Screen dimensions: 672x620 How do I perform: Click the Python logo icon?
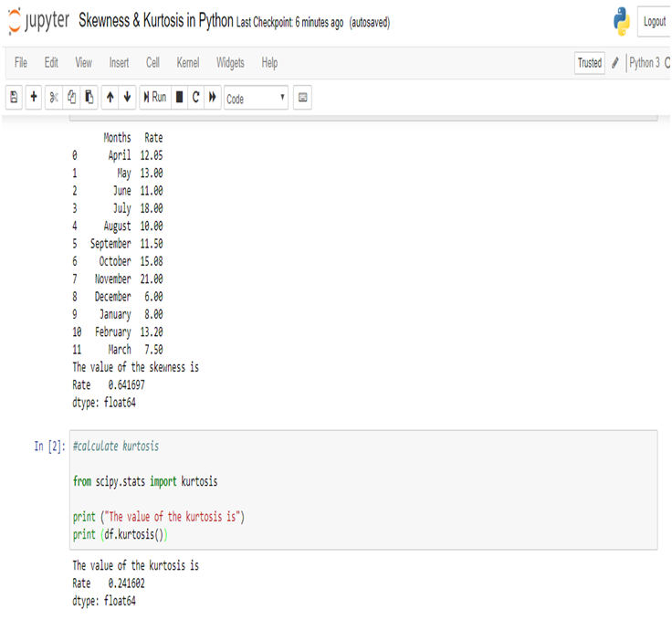tap(622, 21)
